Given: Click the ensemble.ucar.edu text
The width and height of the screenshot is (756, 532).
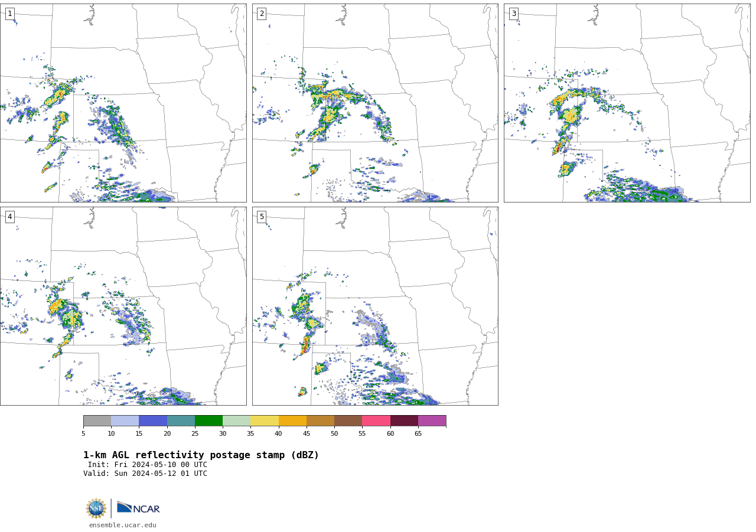Looking at the screenshot, I should click(123, 526).
